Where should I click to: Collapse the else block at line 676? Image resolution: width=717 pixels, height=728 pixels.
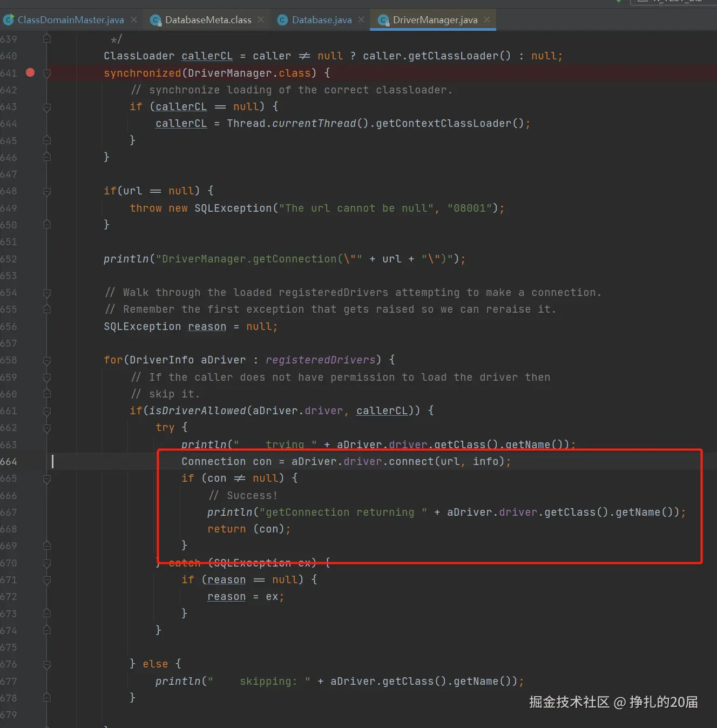(47, 664)
